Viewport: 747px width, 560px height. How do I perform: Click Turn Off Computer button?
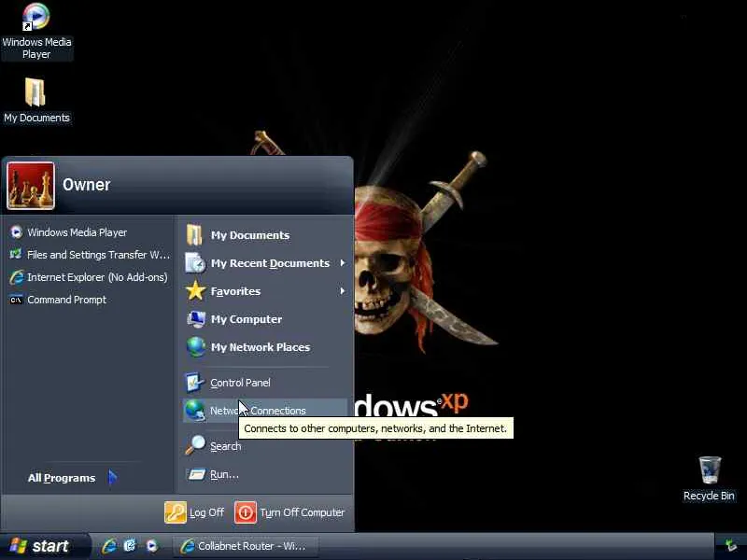click(289, 512)
